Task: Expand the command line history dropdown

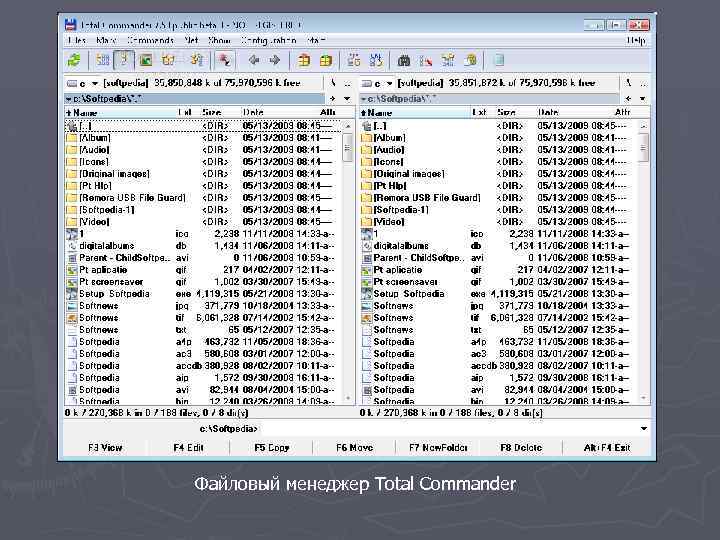Action: click(644, 428)
